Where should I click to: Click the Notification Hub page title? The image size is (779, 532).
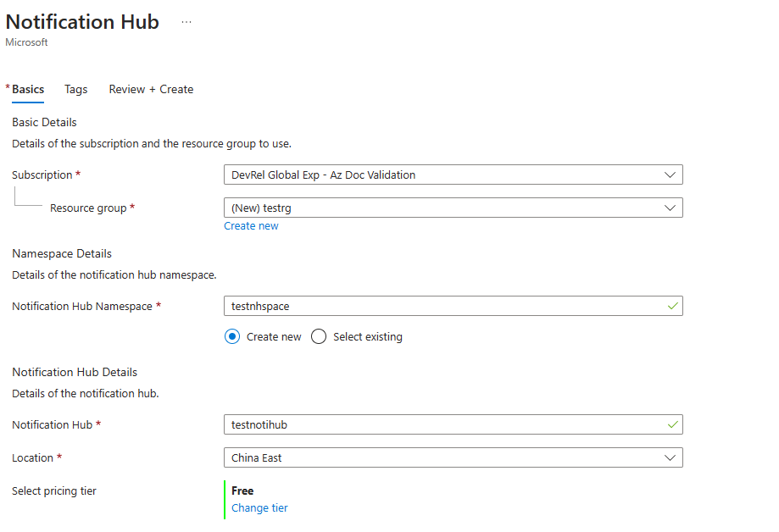[x=82, y=22]
